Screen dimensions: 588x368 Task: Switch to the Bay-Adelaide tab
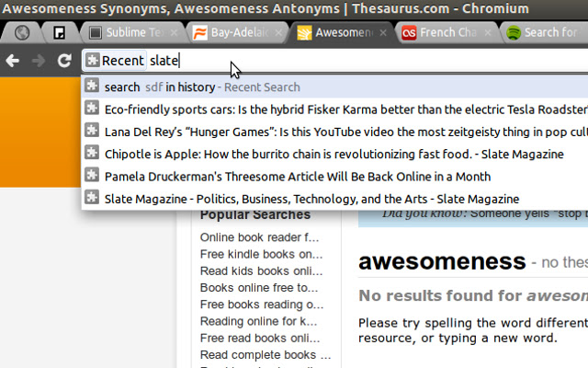click(x=238, y=33)
